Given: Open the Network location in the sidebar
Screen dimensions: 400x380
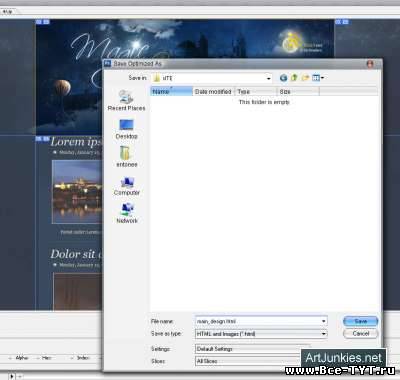Looking at the screenshot, I should pos(127,213).
